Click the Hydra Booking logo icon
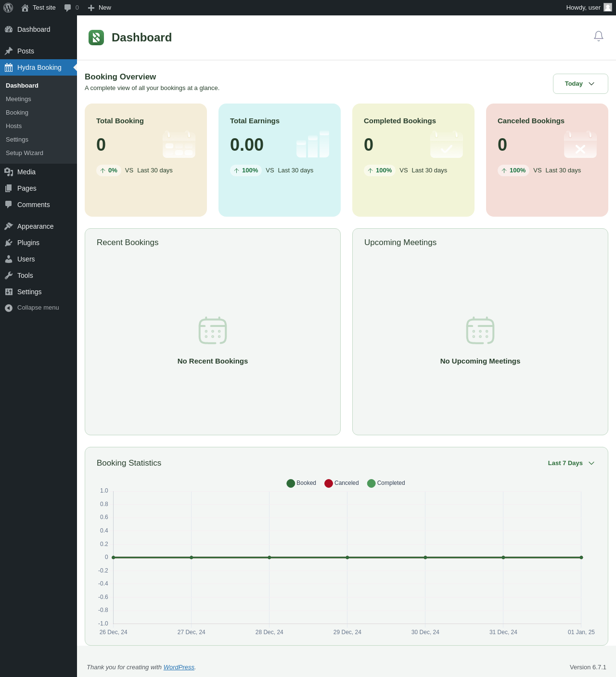The image size is (616, 677). coord(96,38)
